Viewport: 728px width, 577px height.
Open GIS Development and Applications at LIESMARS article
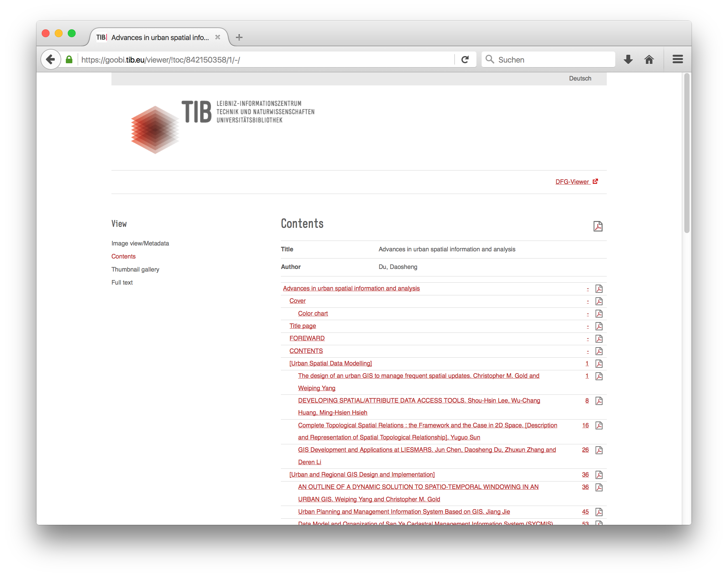pos(427,456)
